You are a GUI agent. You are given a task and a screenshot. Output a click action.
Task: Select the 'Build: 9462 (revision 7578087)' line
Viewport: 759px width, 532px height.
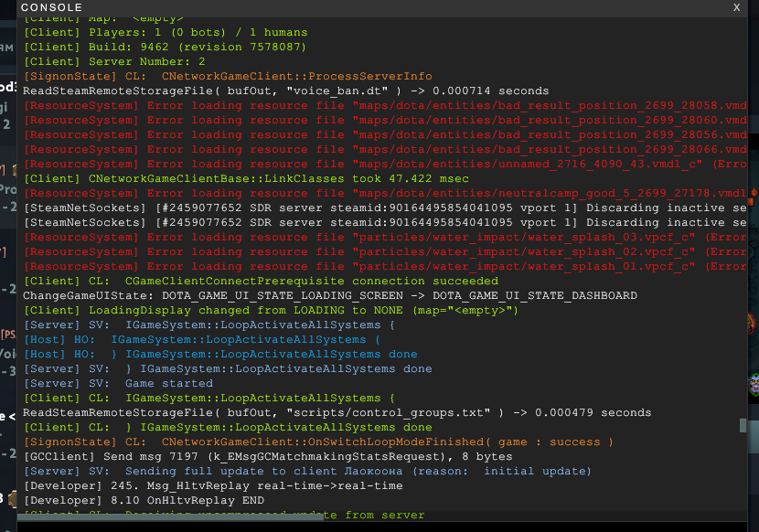click(x=166, y=47)
